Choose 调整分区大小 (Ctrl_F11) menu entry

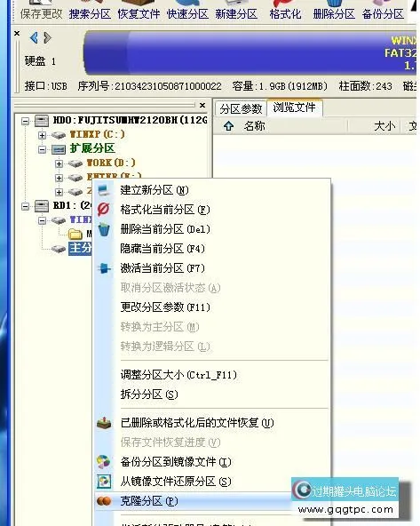point(211,375)
